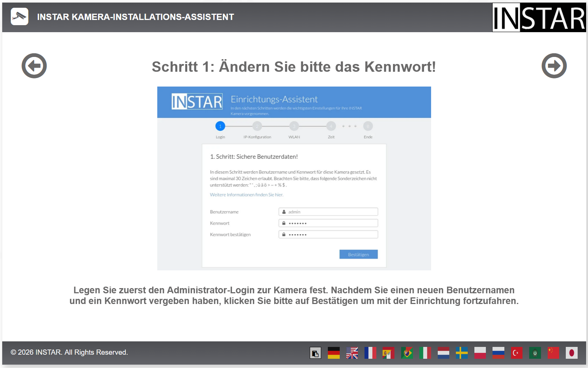The image size is (588, 368).
Task: Choose the French flag language
Action: tap(370, 353)
